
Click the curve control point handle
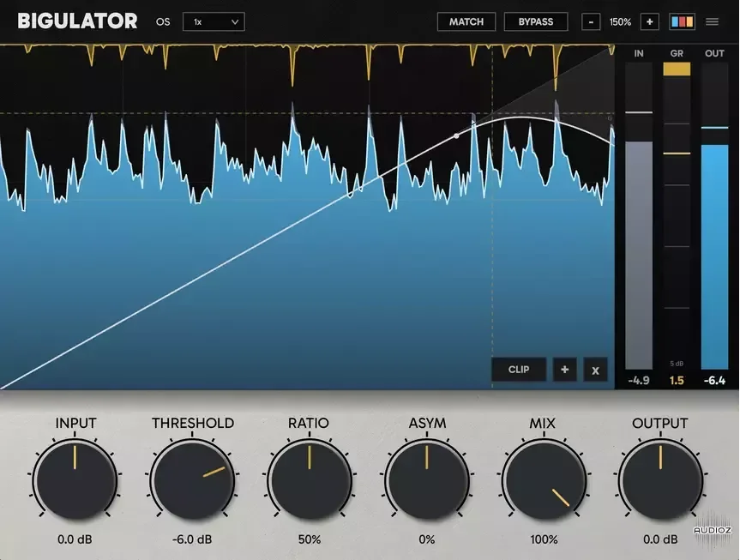click(456, 136)
